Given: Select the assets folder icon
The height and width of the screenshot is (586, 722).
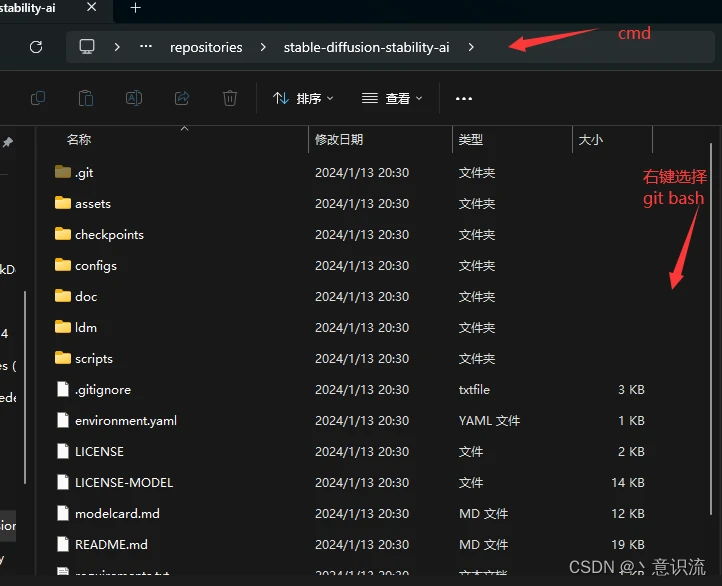Looking at the screenshot, I should click(63, 203).
